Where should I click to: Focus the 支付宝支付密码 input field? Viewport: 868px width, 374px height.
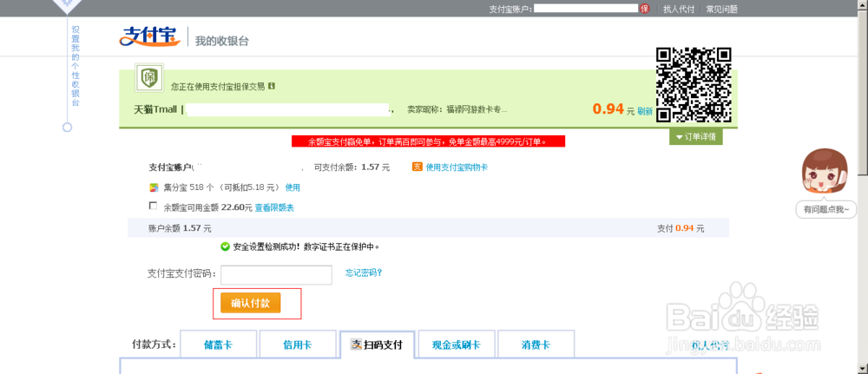(276, 275)
